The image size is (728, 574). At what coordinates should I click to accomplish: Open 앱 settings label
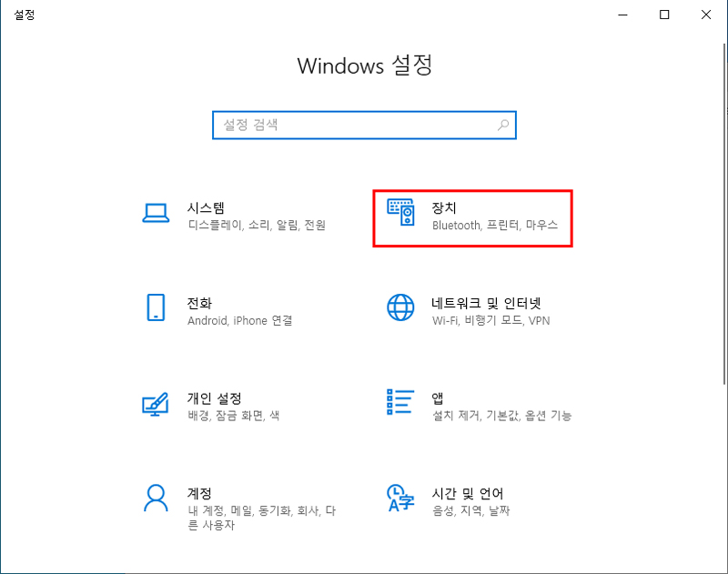(438, 398)
